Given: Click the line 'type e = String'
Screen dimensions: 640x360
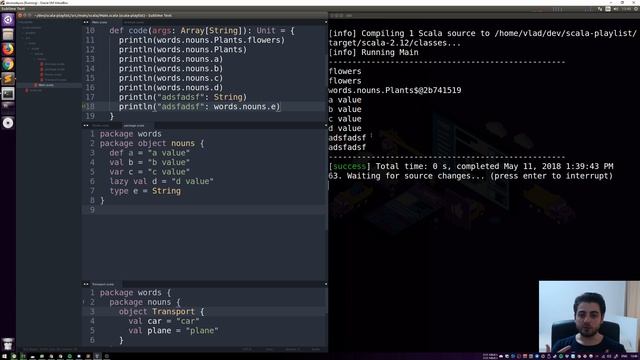Looking at the screenshot, I should [145, 191].
